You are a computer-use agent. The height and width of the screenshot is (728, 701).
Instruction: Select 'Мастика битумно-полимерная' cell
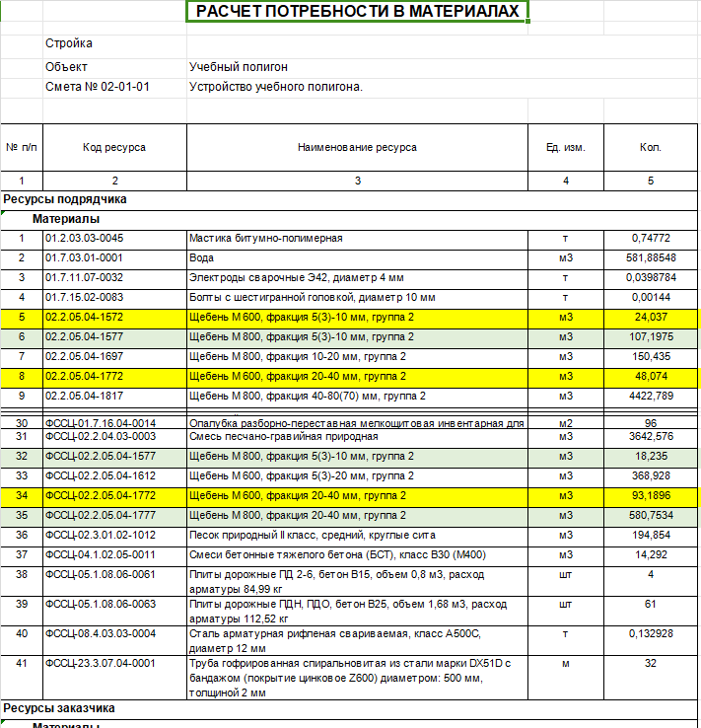click(x=357, y=239)
